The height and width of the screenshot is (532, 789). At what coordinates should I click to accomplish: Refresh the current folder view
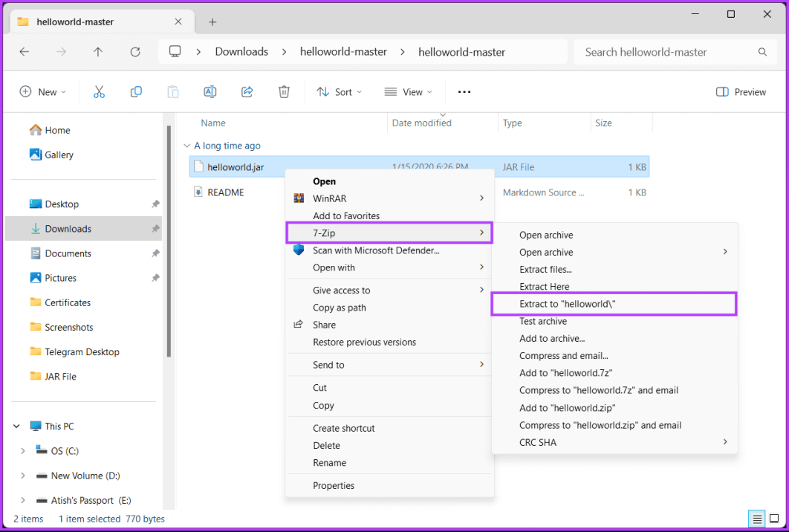[135, 52]
